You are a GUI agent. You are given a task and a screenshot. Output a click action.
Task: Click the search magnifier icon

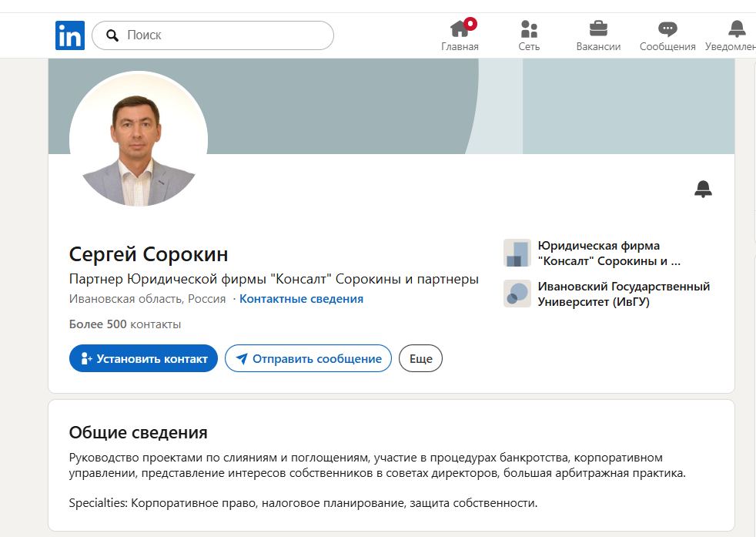click(112, 35)
